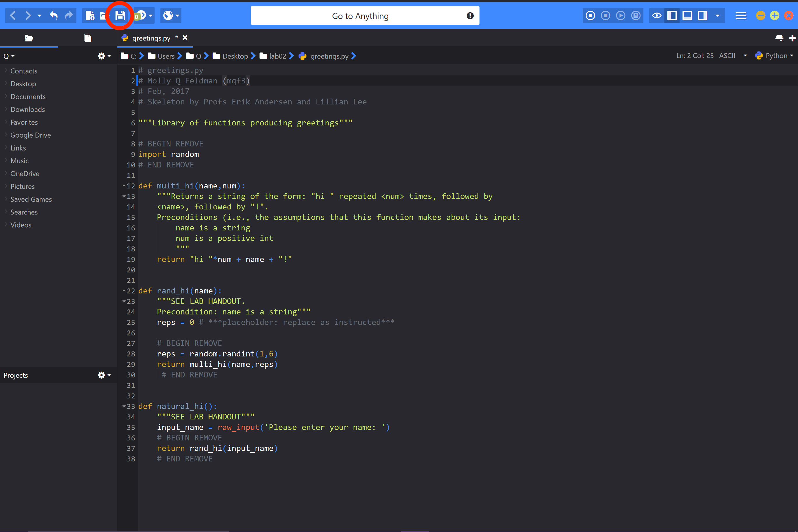Start macro recording with the record button

(590, 16)
